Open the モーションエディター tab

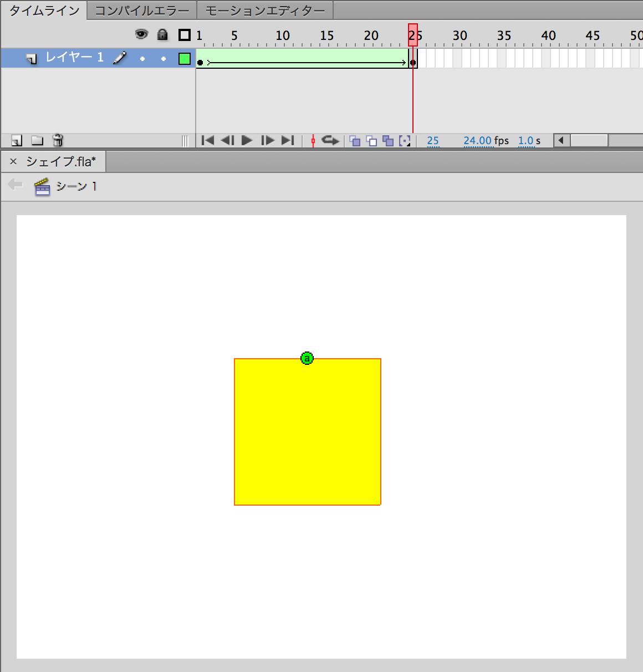(x=265, y=11)
